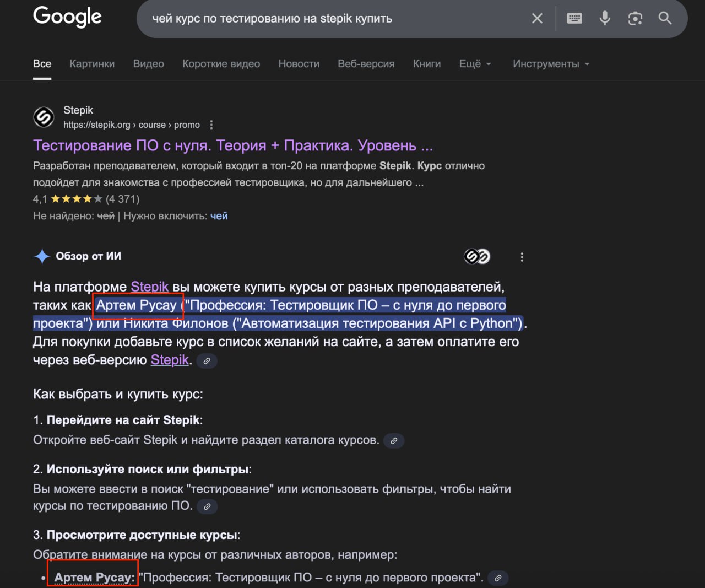Click step 'Просмотрите доступные курсы'
The width and height of the screenshot is (705, 588).
pos(143,535)
